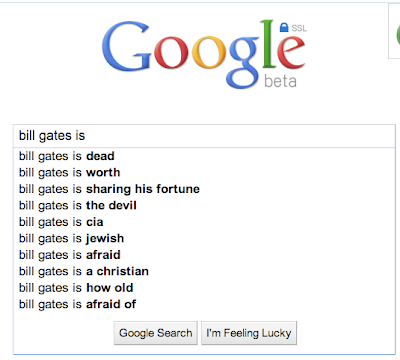
Task: Choose suggestion 'bill gates is jewish'
Action: [204, 238]
